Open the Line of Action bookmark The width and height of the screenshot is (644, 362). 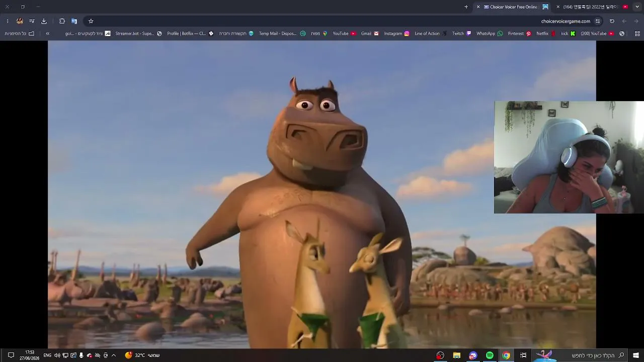tap(431, 34)
